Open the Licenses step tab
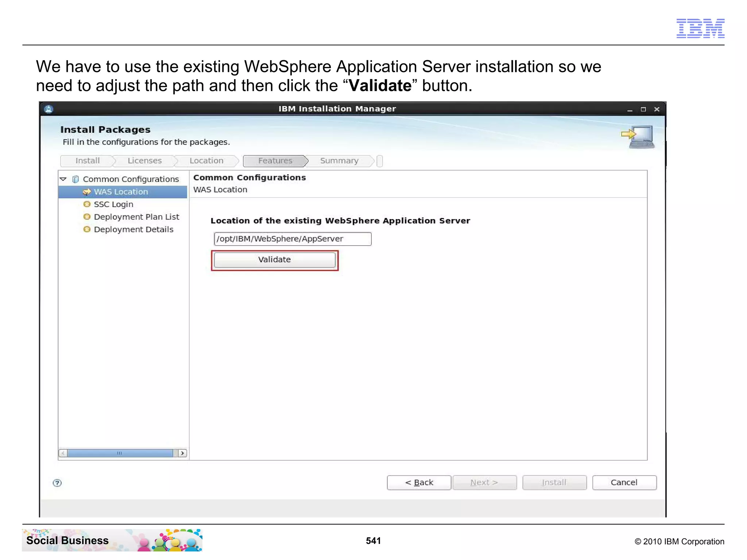The height and width of the screenshot is (560, 747). click(144, 161)
